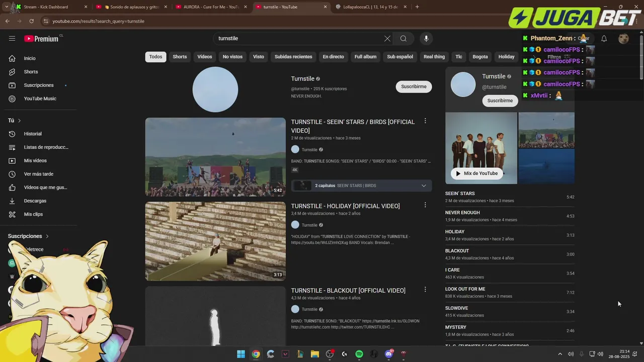Open the account avatar menu

tap(623, 39)
